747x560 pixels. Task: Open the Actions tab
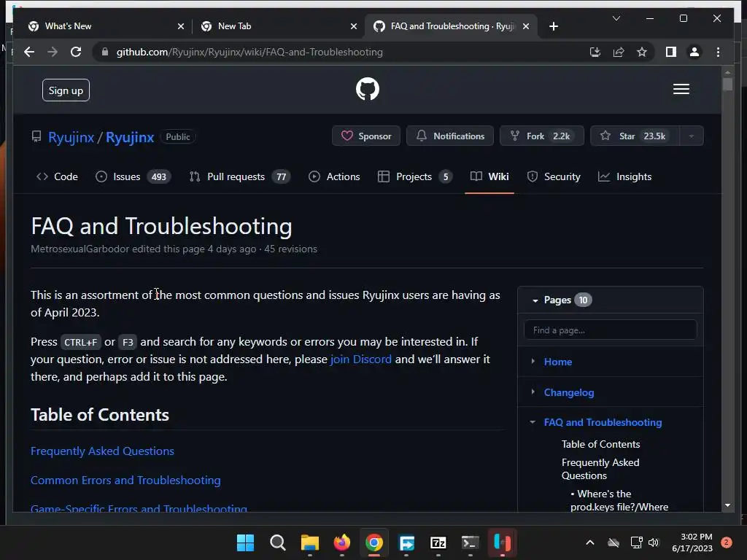click(x=334, y=176)
